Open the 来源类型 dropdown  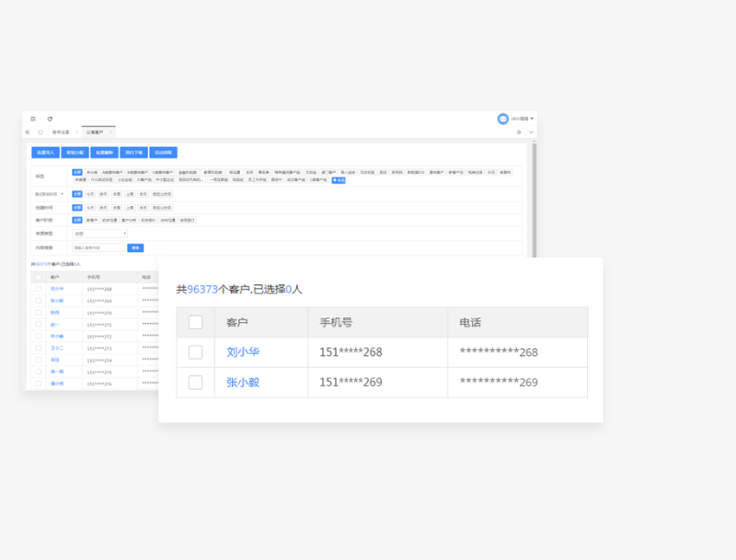click(x=99, y=234)
